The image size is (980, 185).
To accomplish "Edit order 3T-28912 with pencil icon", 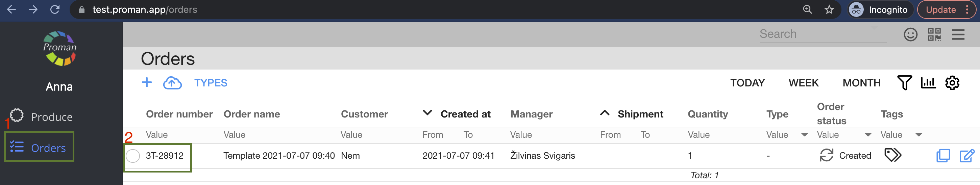I will click(967, 155).
